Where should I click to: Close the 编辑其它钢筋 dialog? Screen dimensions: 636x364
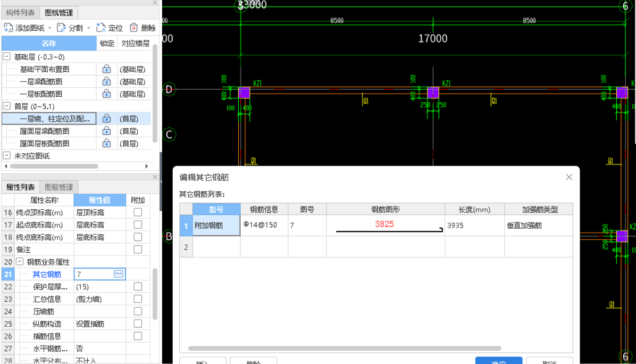pyautogui.click(x=569, y=177)
